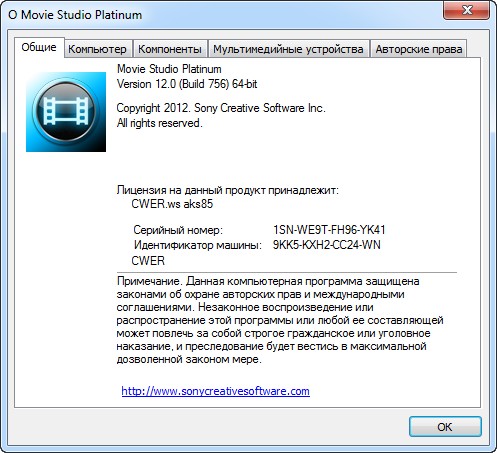497x453 pixels.
Task: Click the OK button
Action: click(x=445, y=427)
